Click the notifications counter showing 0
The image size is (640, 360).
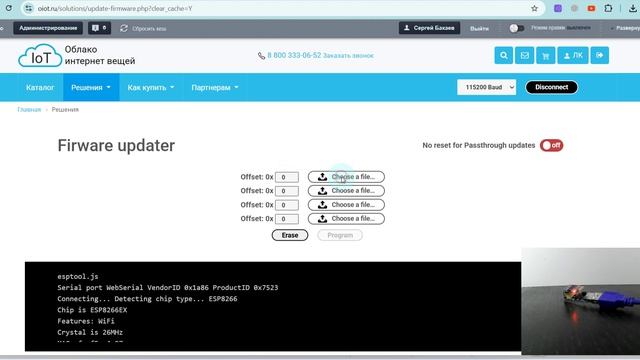[x=99, y=28]
